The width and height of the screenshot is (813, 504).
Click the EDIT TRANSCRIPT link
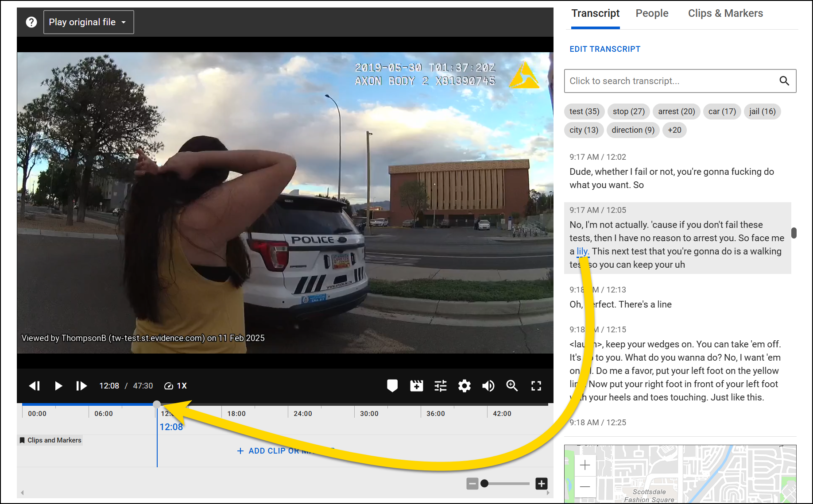[x=605, y=49]
